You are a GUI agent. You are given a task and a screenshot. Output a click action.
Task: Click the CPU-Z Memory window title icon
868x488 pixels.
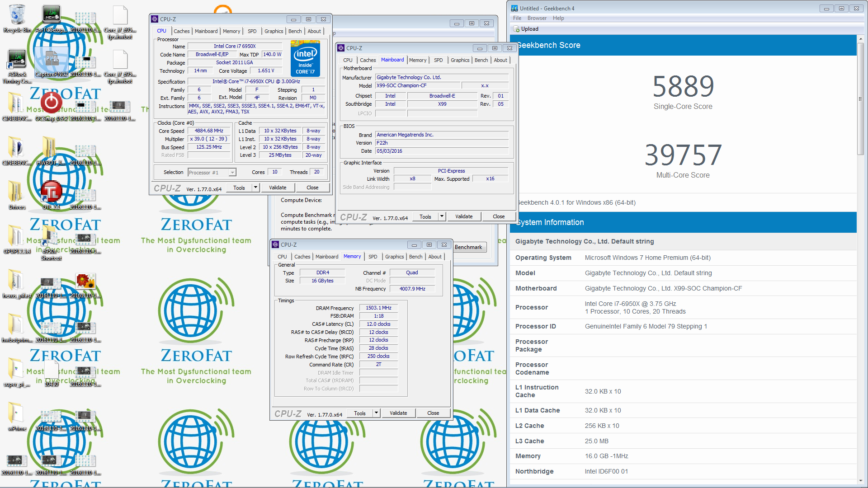275,244
